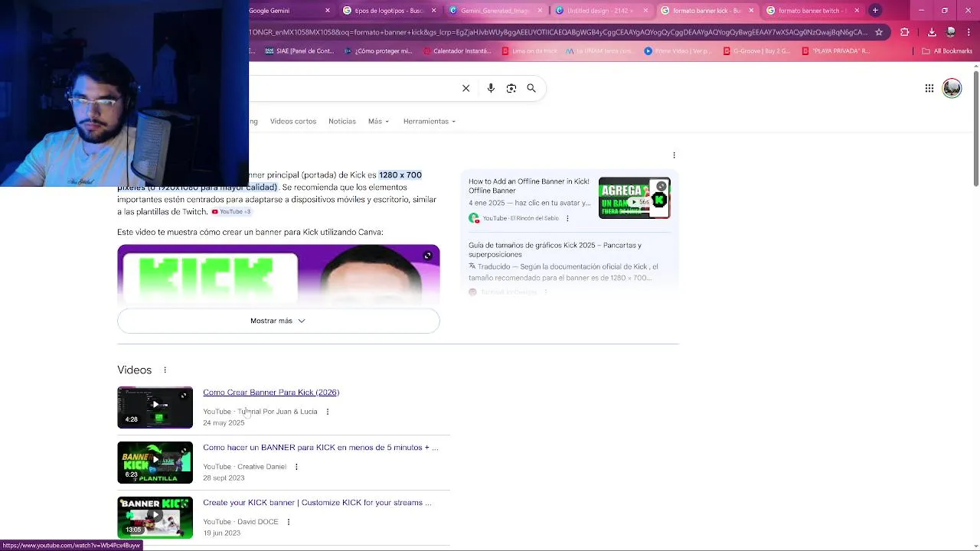Open the AI overview three-dot options
Image resolution: width=980 pixels, height=551 pixels.
point(674,155)
